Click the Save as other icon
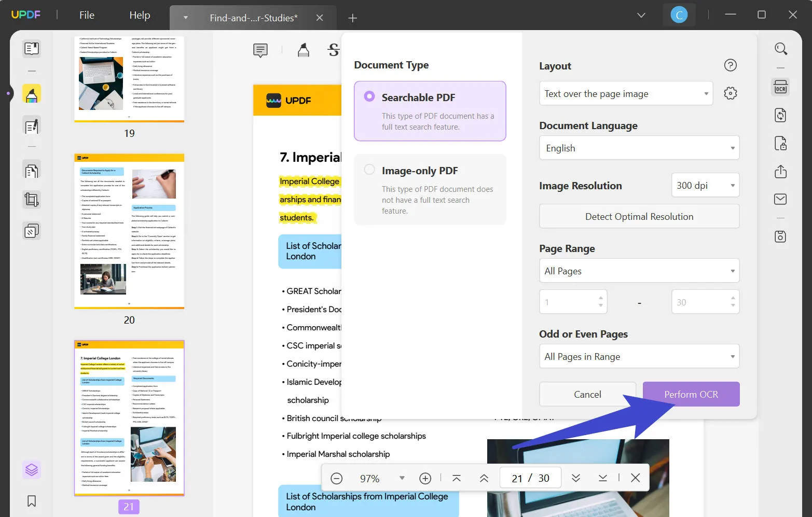This screenshot has height=517, width=812. 781,236
